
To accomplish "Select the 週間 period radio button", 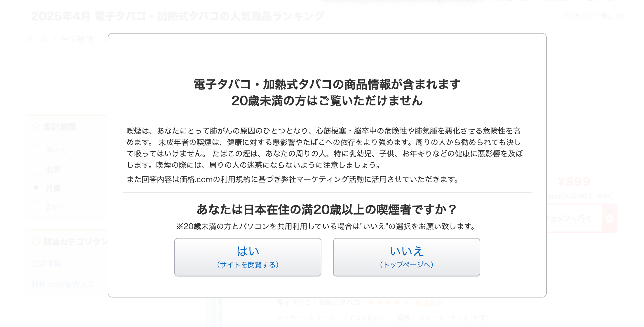I will (36, 169).
